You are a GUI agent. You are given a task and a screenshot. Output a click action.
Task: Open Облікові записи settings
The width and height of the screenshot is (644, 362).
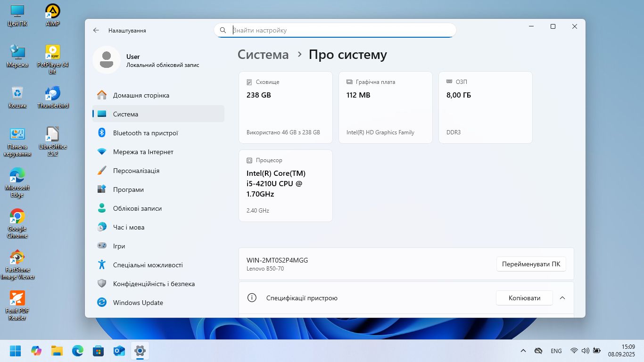pos(158,208)
